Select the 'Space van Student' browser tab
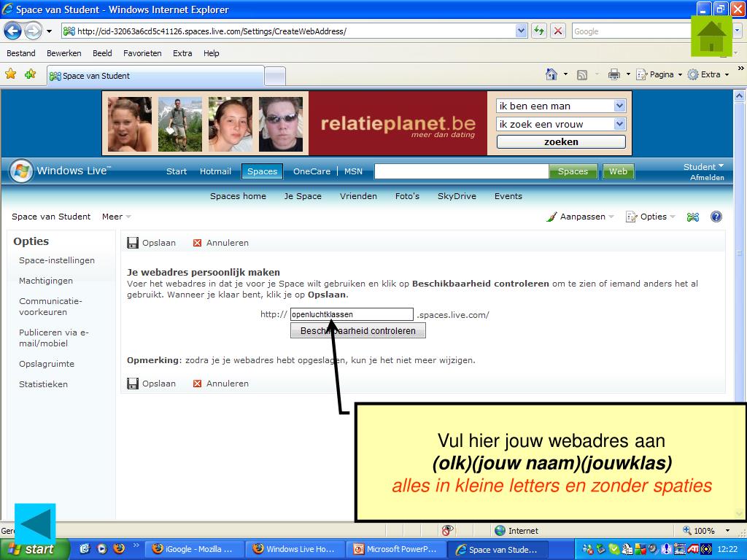Viewport: 747px width, 560px height. [x=155, y=76]
